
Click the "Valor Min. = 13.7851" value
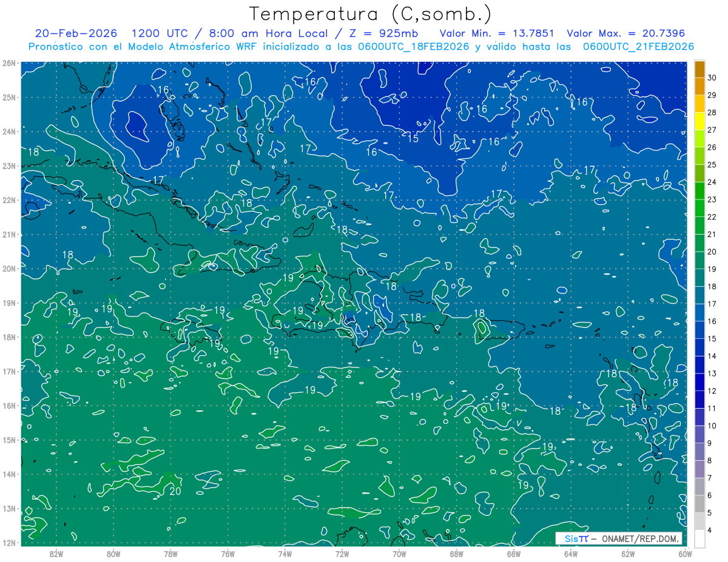coord(497,33)
